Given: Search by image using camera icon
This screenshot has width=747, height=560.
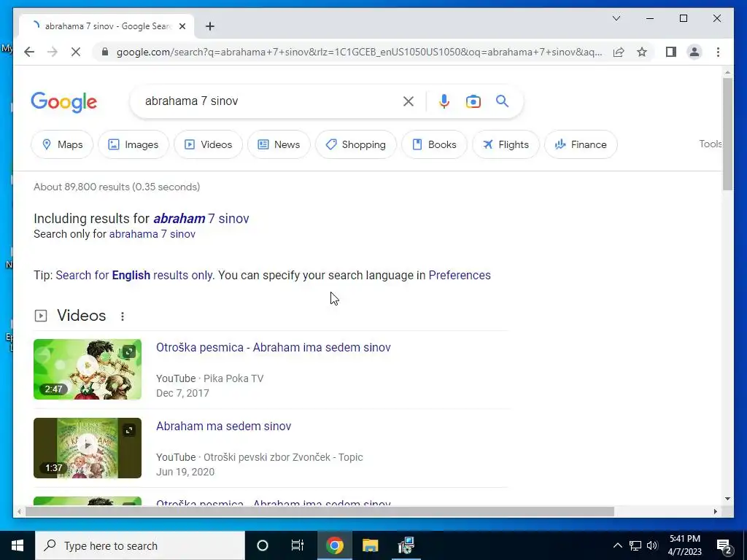Looking at the screenshot, I should pyautogui.click(x=473, y=101).
